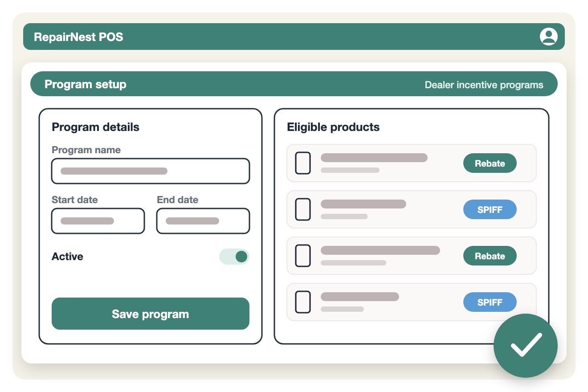The width and height of the screenshot is (588, 392).
Task: Click the Program setup heading
Action: click(86, 84)
